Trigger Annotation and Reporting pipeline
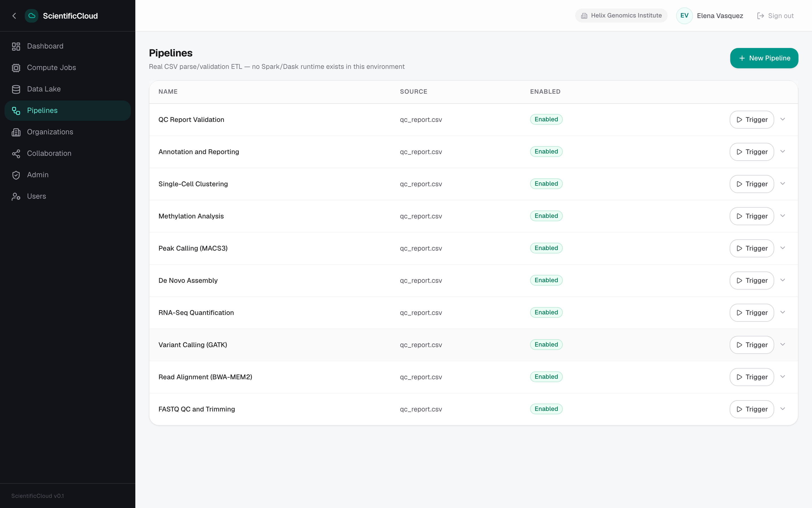This screenshot has width=812, height=508. [x=752, y=152]
